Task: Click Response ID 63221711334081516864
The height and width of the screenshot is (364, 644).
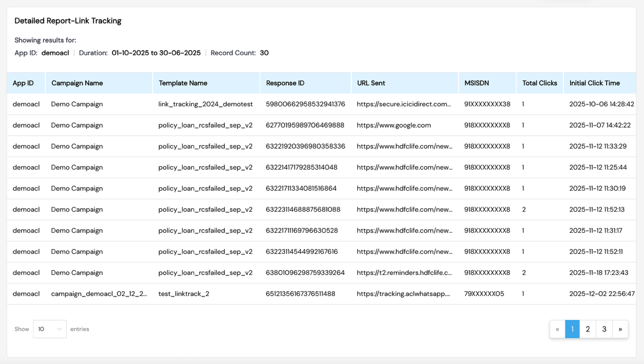Action: point(301,188)
